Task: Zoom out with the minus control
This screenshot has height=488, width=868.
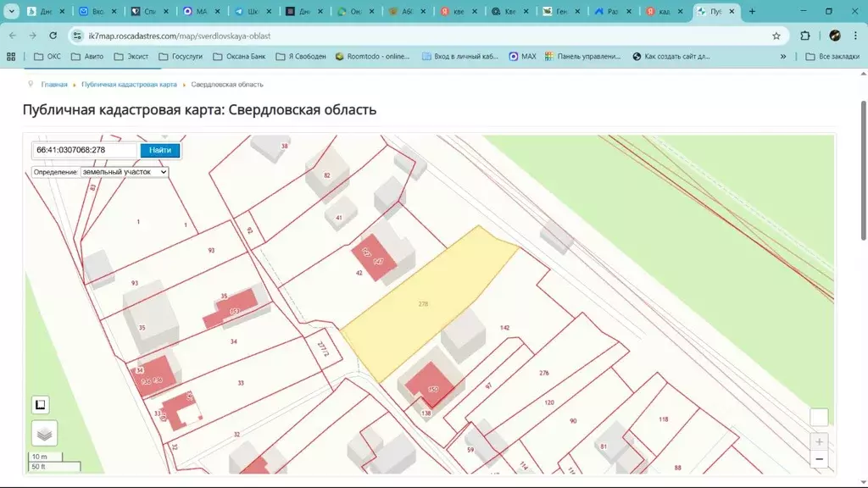Action: coord(819,458)
